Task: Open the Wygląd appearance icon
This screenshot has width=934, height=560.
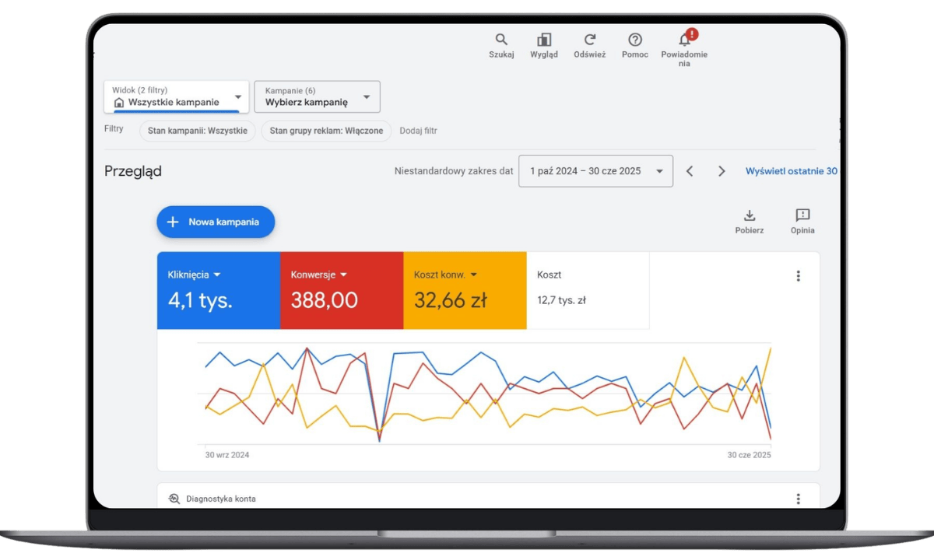Action: pyautogui.click(x=544, y=40)
